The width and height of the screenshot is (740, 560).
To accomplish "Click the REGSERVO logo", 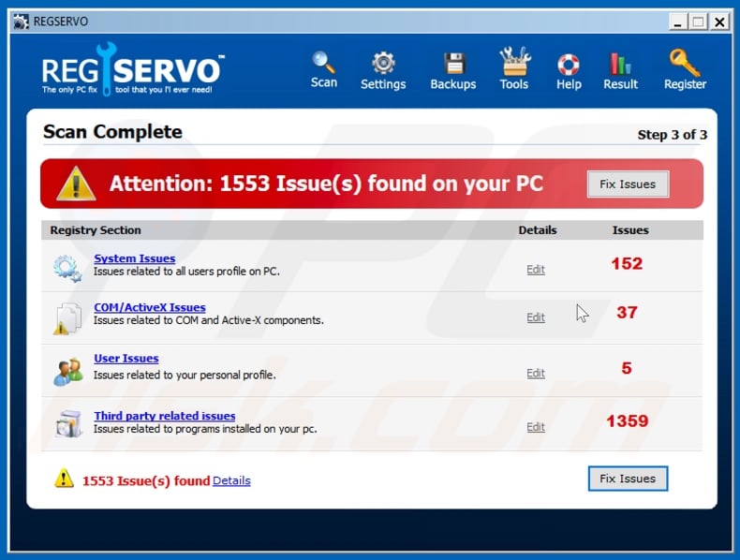I will pyautogui.click(x=133, y=73).
